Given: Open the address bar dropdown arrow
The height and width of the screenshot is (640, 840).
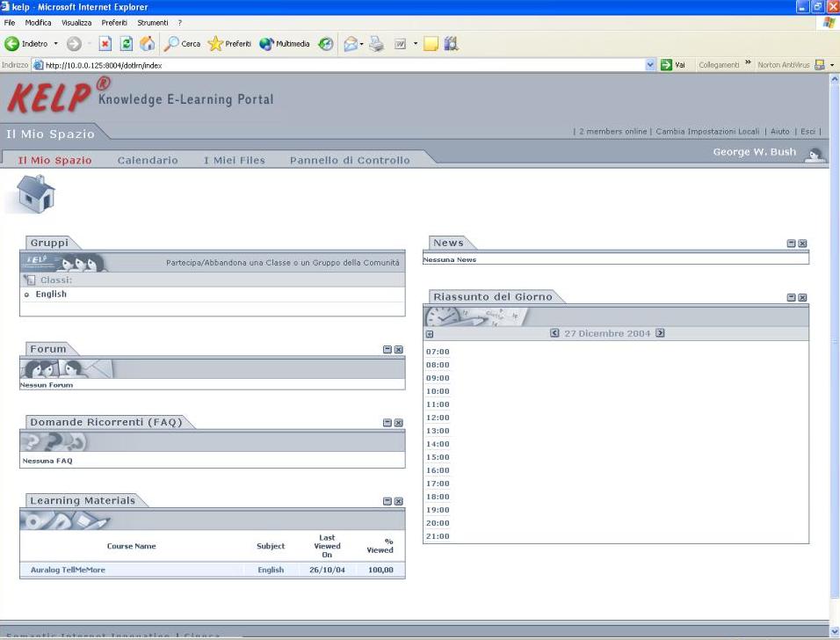Looking at the screenshot, I should [650, 65].
